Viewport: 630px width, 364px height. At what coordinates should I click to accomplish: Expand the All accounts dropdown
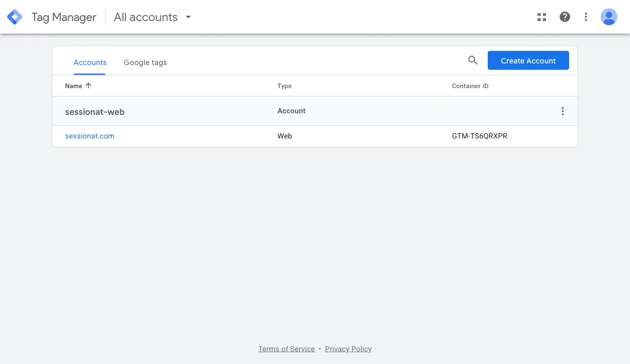(153, 17)
